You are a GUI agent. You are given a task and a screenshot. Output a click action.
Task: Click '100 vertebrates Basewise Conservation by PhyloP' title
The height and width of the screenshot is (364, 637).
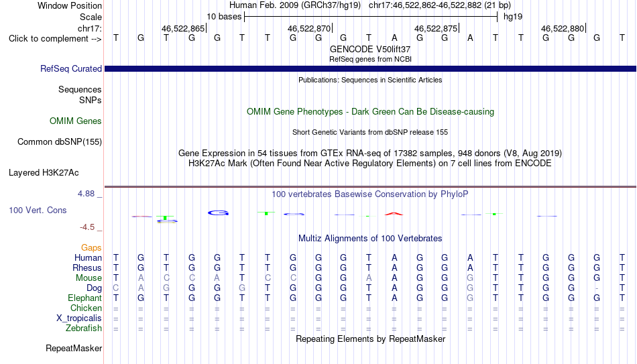point(370,194)
